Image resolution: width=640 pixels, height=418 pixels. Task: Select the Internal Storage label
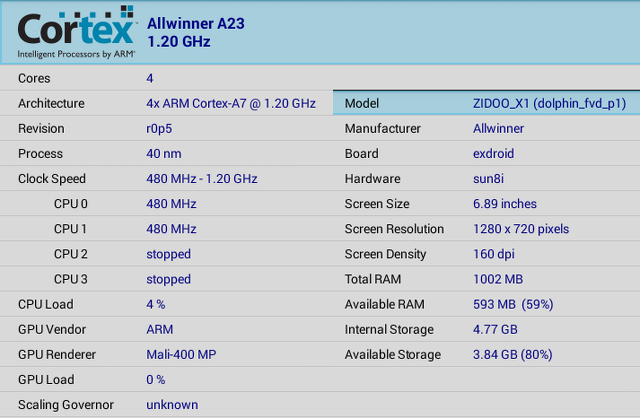coord(389,330)
